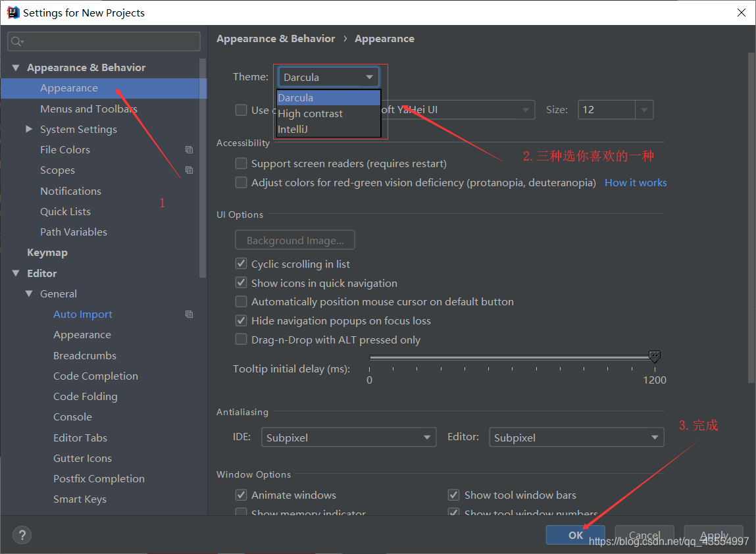The image size is (756, 554).
Task: Open Appearance under Editor General
Action: click(x=82, y=335)
